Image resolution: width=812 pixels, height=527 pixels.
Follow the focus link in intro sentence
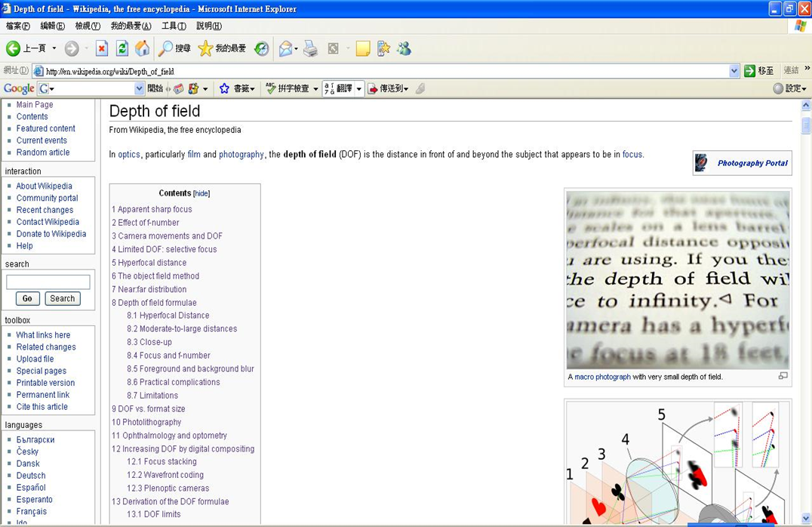[632, 155]
